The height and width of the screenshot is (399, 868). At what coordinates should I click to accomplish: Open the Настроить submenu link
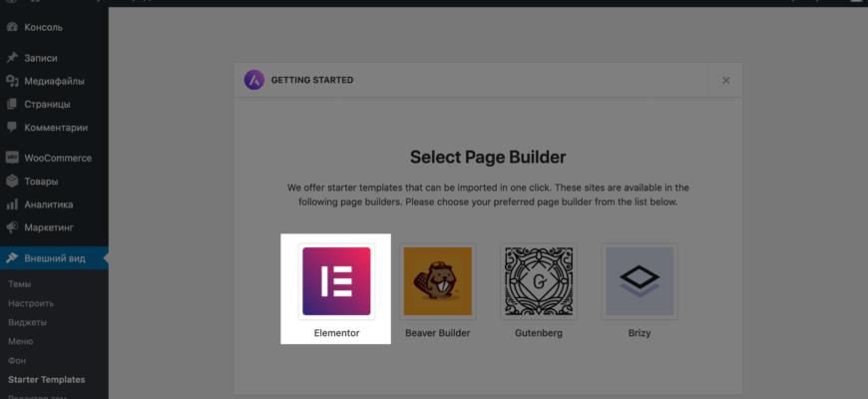(31, 303)
